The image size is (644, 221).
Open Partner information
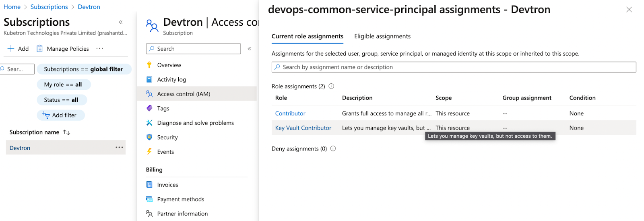pos(182,214)
